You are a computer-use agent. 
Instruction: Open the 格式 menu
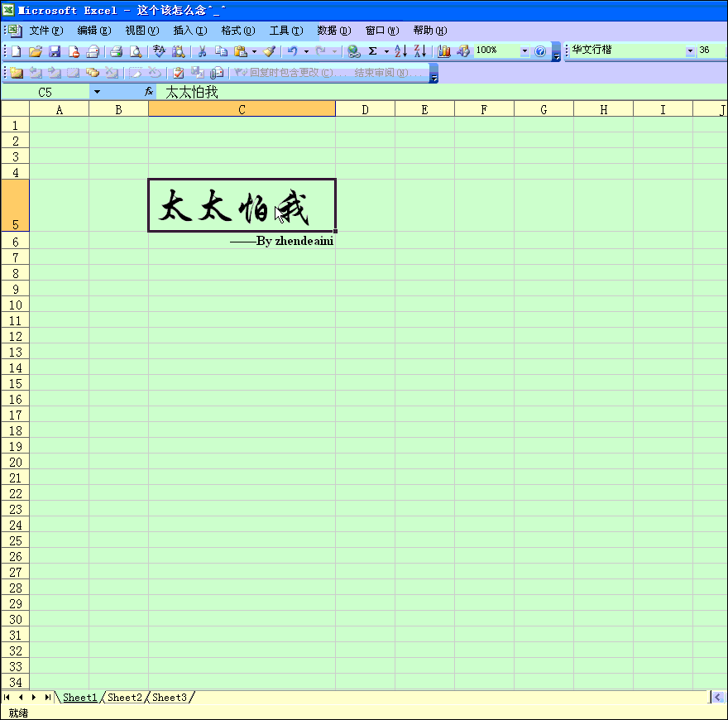(x=237, y=31)
